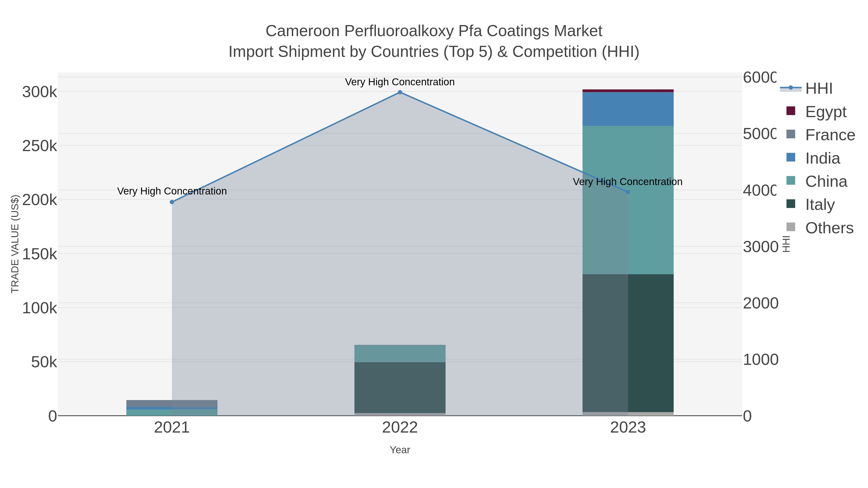Click the France bar segment in 2021
This screenshot has height=488, width=868.
point(172,403)
